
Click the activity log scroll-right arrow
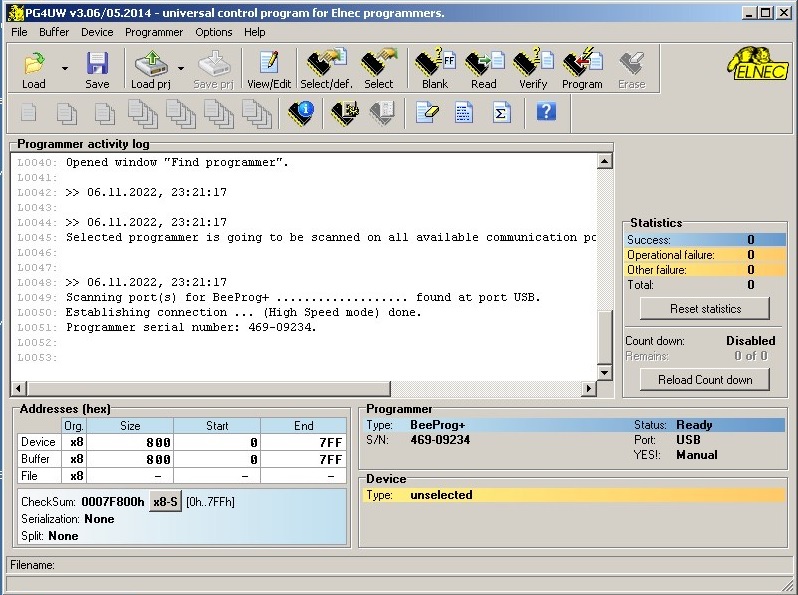589,388
